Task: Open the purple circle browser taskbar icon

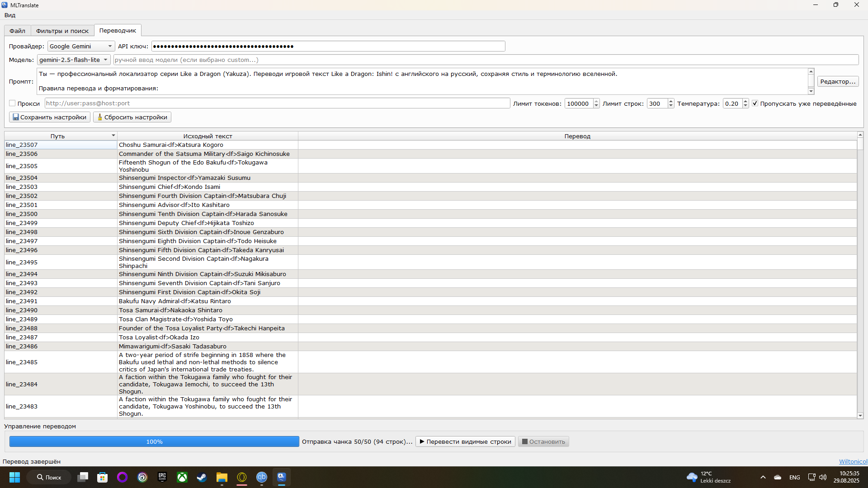Action: [x=123, y=477]
